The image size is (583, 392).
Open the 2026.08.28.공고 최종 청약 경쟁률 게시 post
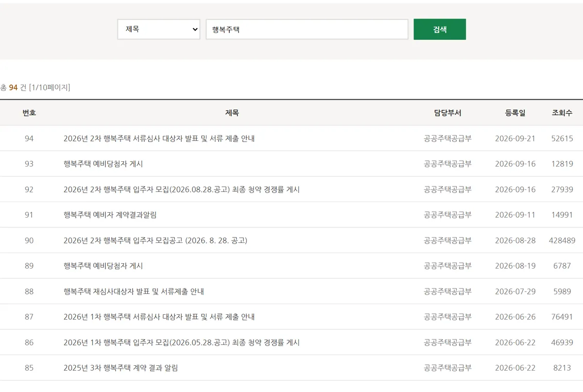pos(181,189)
